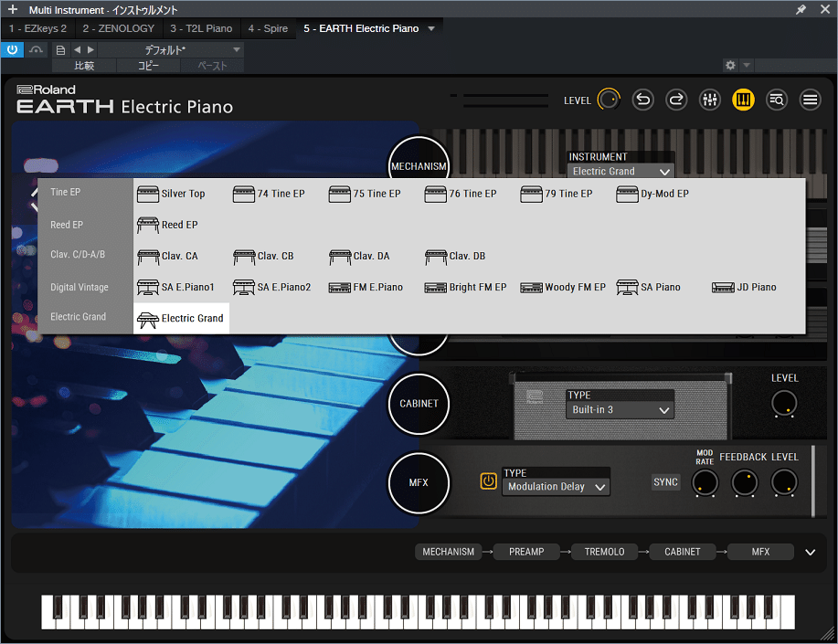Open the cabinet Built-in 3 type dropdown
The image size is (838, 644).
point(620,408)
